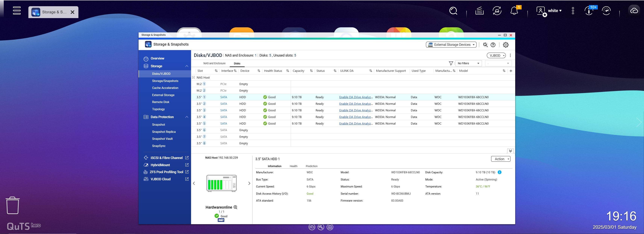
Task: Collapse the Storage section in sidebar
Action: click(187, 66)
